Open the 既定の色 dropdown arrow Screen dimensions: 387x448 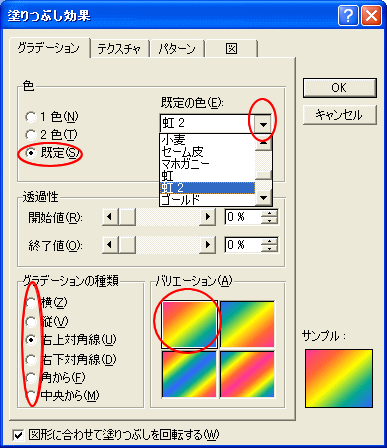(x=263, y=124)
